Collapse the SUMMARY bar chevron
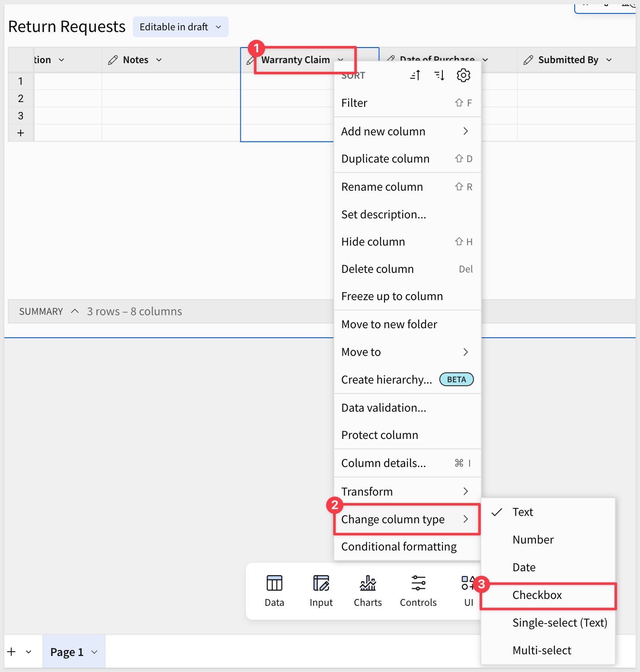The width and height of the screenshot is (640, 672). pos(75,311)
